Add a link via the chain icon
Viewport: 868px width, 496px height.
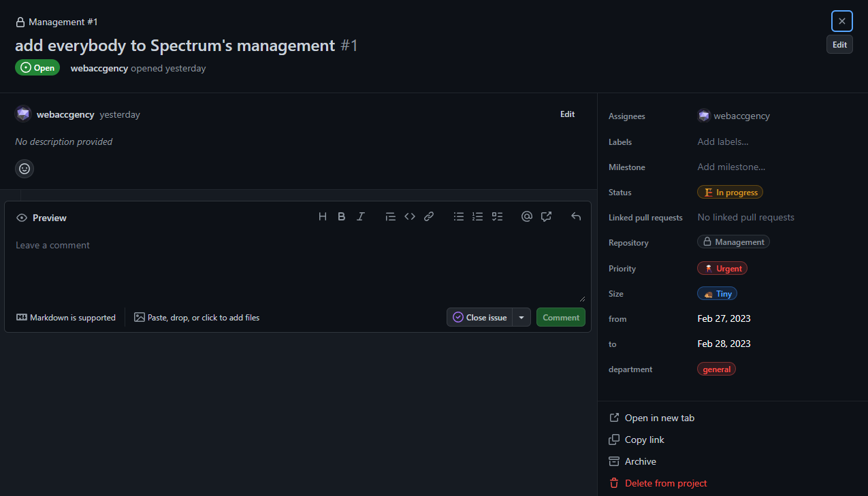tap(429, 217)
